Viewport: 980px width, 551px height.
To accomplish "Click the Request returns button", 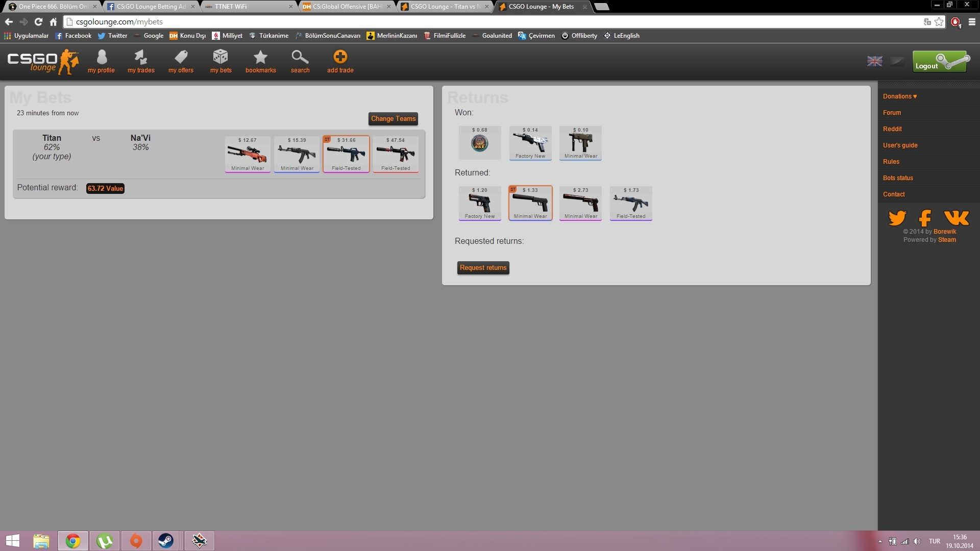I will pos(483,268).
